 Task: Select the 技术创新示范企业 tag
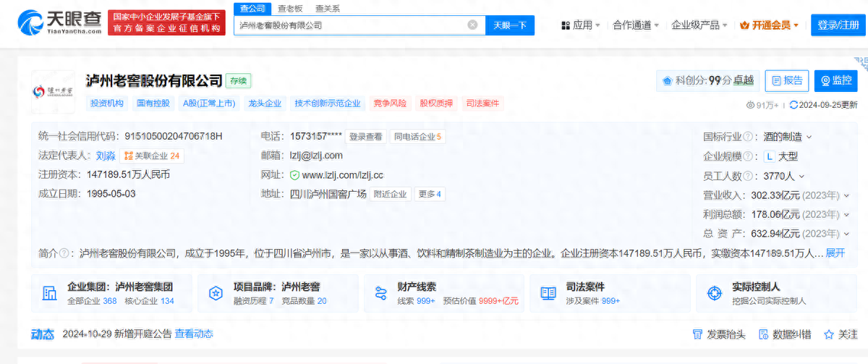coord(328,103)
